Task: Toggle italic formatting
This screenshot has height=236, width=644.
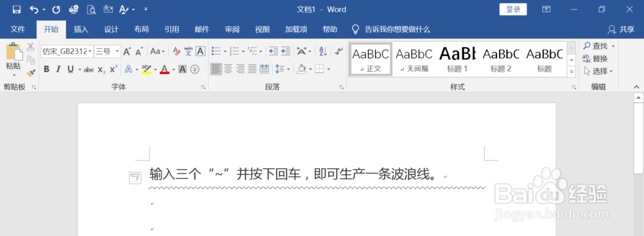Action: (59, 69)
